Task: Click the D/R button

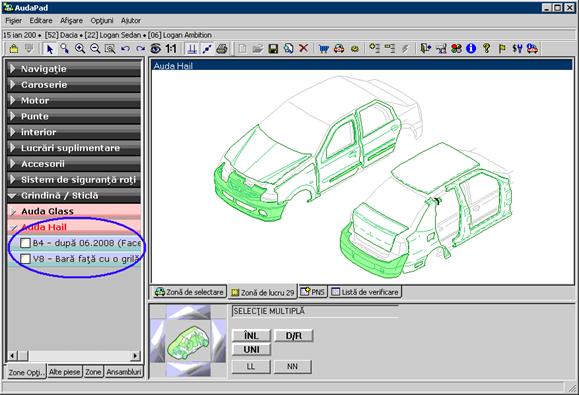Action: pos(294,336)
